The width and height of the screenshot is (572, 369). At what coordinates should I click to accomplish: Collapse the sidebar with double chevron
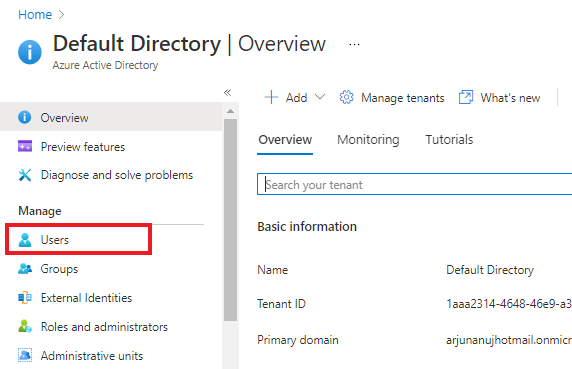coord(228,92)
